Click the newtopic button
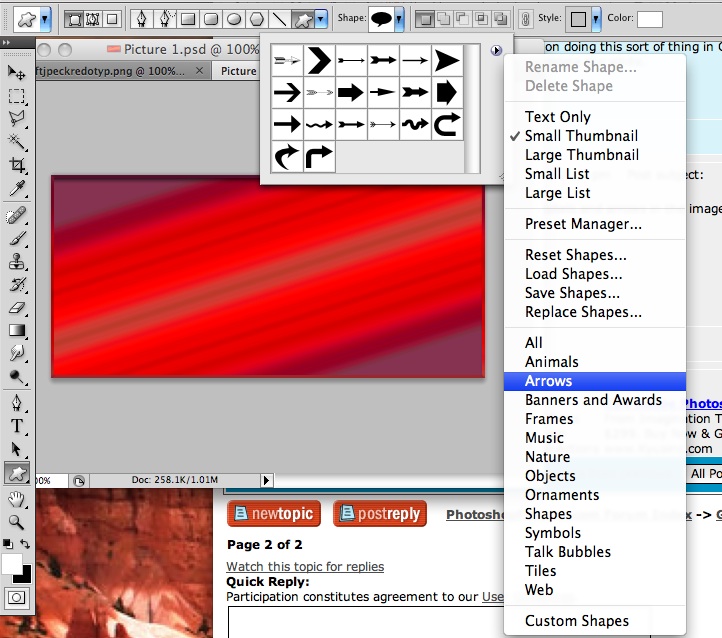Screen dimensions: 722x638 click(272, 514)
